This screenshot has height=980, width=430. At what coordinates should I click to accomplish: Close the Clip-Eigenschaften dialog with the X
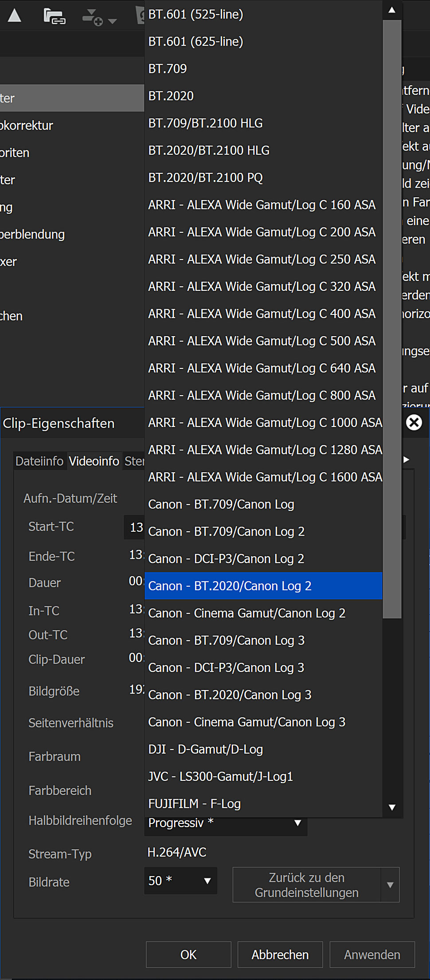coord(414,423)
